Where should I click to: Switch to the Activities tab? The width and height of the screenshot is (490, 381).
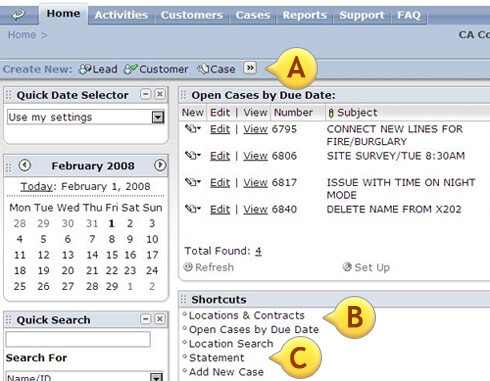pos(121,15)
